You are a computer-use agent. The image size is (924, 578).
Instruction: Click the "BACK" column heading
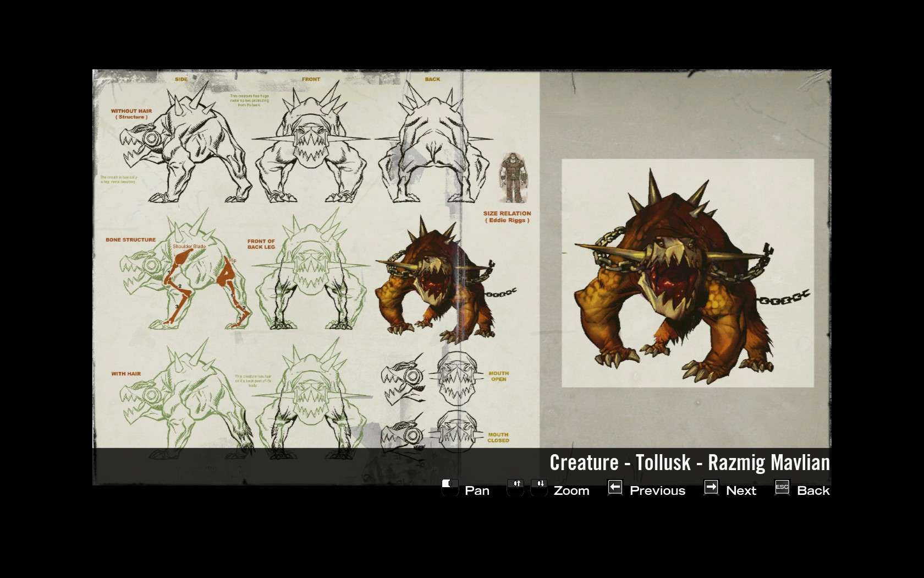[432, 79]
